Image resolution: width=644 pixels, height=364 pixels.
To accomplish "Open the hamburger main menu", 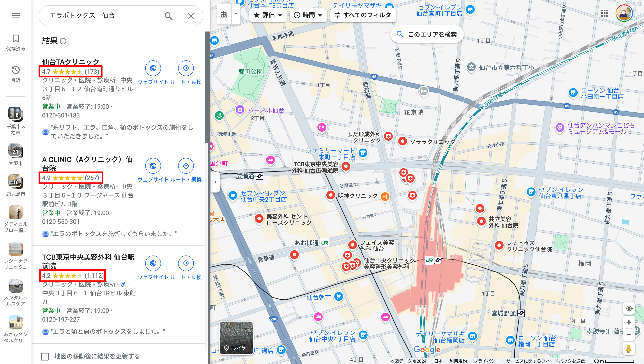I will pyautogui.click(x=16, y=16).
